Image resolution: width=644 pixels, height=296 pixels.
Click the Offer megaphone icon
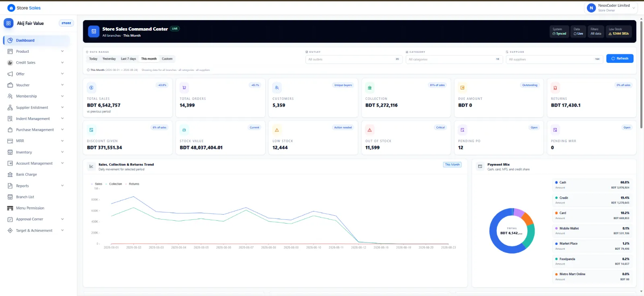10,74
